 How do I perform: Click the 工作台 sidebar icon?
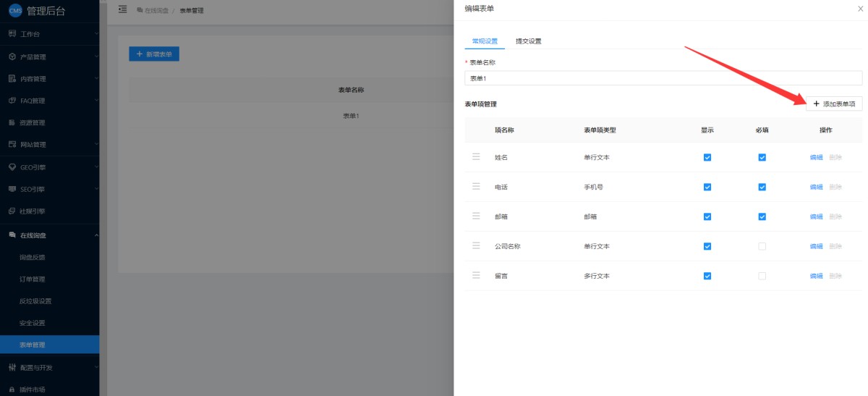[x=12, y=34]
